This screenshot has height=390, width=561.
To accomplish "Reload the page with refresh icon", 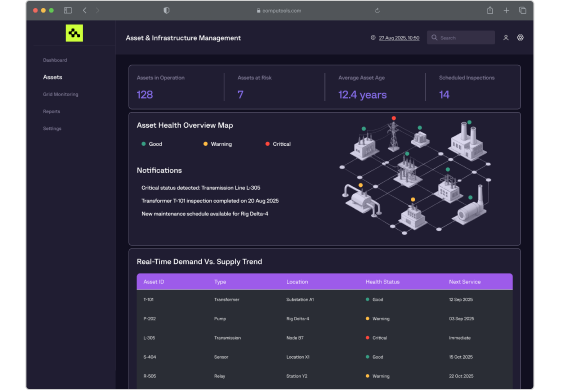I will 377,11.
